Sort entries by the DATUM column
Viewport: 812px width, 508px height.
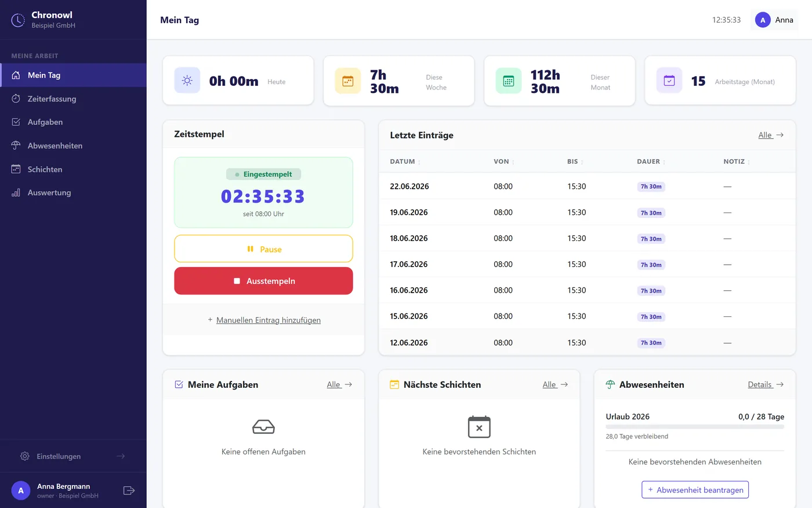click(x=405, y=161)
